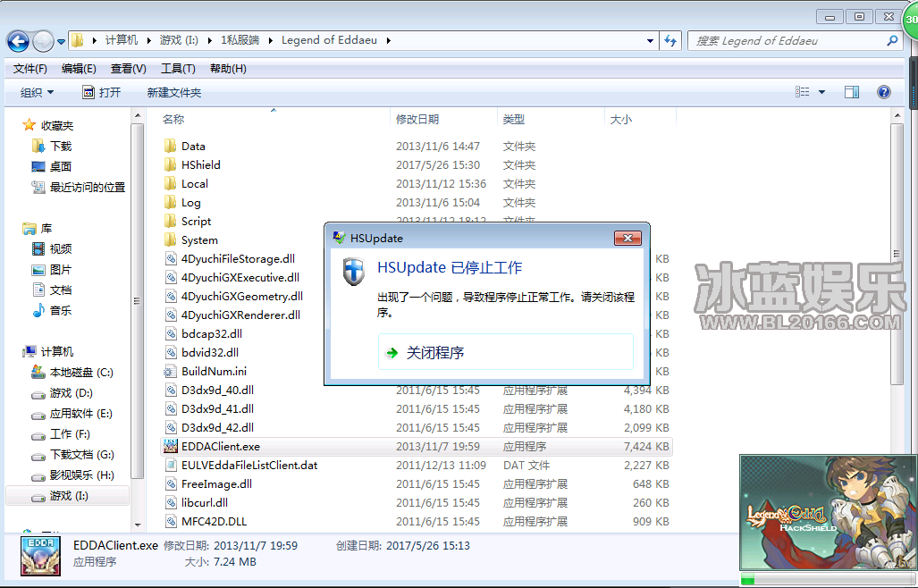Click the HackShield loading progress bar
The width and height of the screenshot is (918, 588).
[x=829, y=579]
